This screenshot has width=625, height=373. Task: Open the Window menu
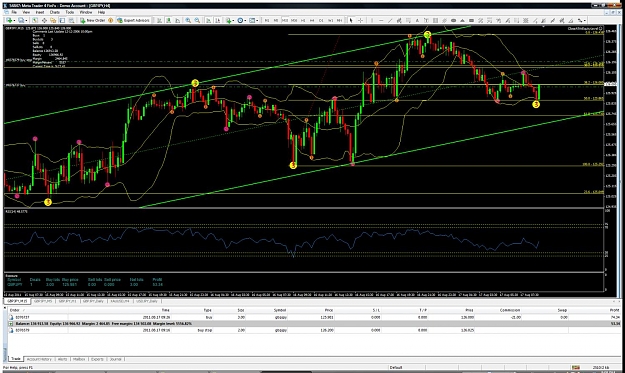tap(86, 12)
